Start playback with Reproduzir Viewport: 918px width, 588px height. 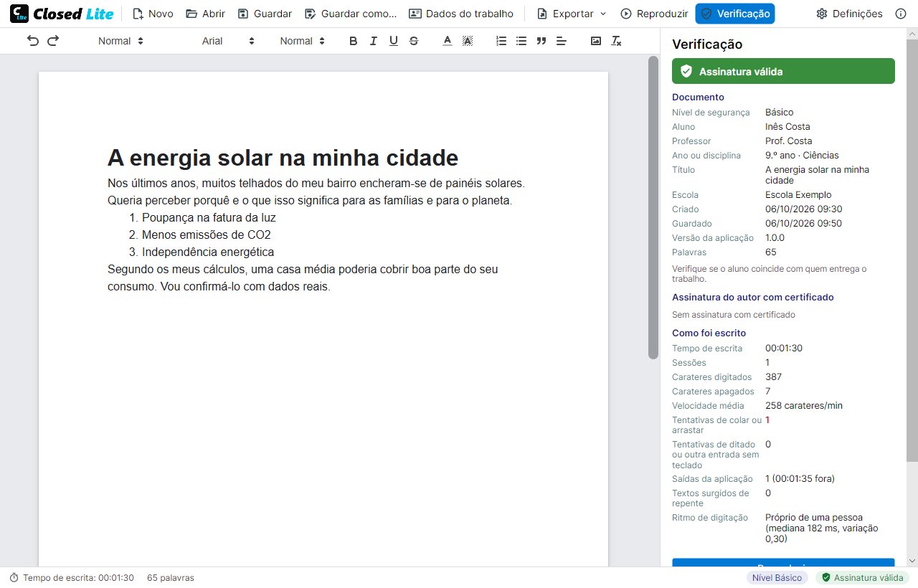click(x=654, y=14)
